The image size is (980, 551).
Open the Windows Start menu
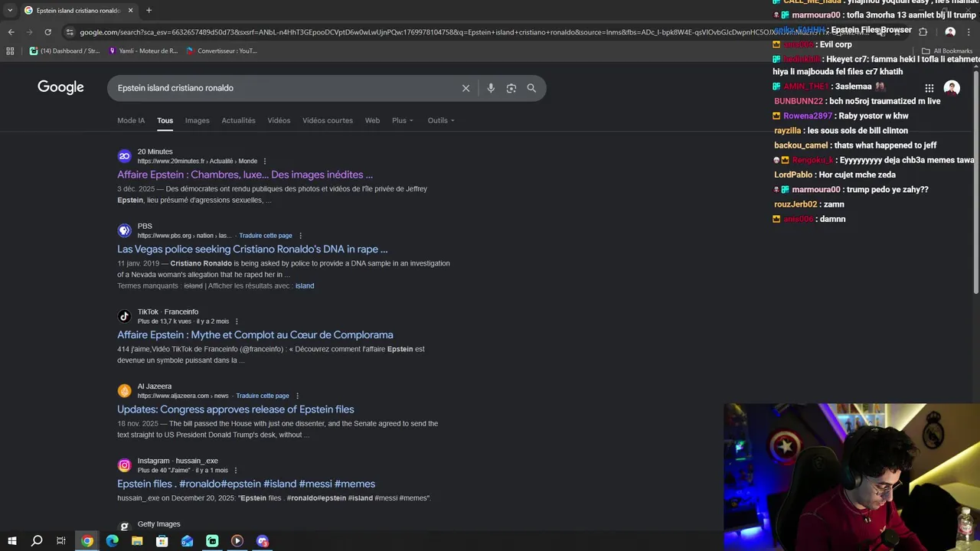pyautogui.click(x=11, y=541)
